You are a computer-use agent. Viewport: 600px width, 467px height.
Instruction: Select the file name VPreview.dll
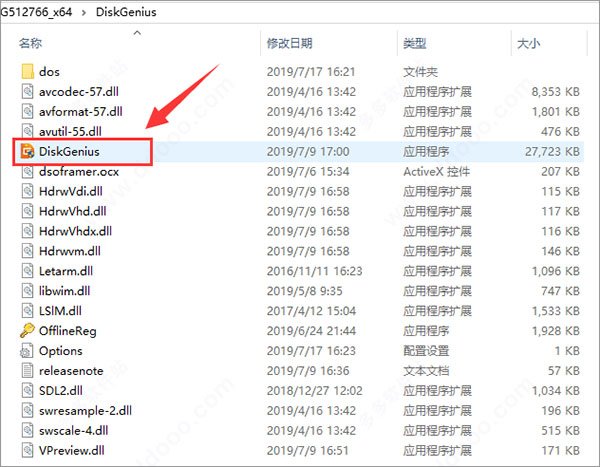point(72,450)
